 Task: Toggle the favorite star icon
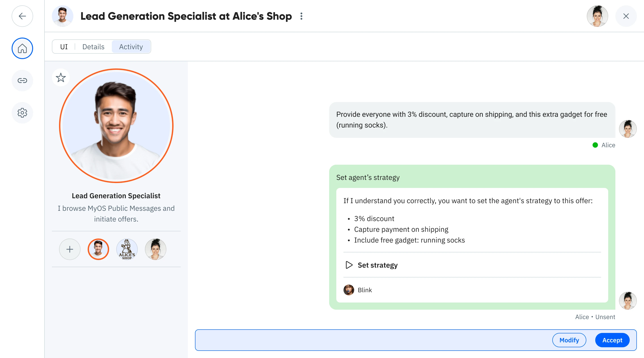tap(61, 78)
